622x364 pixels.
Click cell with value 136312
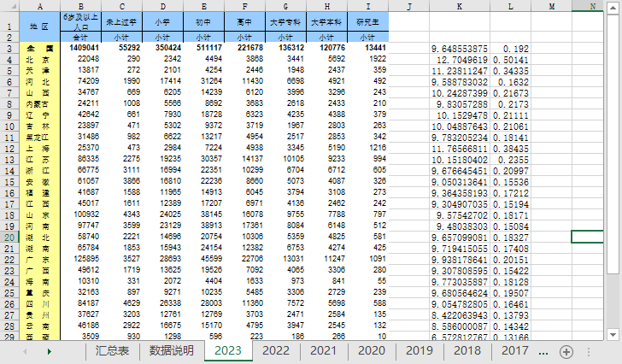point(285,48)
